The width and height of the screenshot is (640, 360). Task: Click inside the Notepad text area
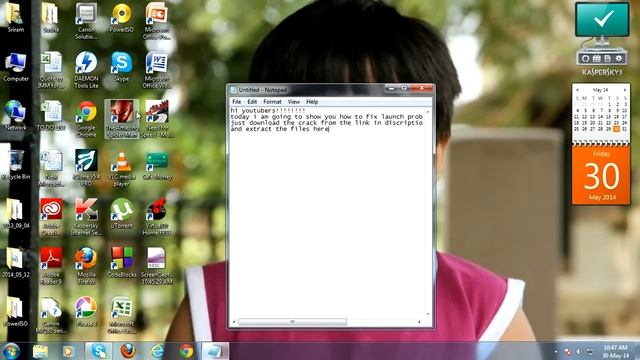(327, 212)
